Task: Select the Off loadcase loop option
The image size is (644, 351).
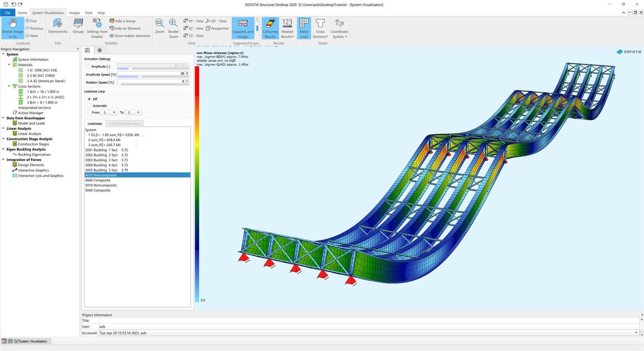Action: click(x=90, y=99)
